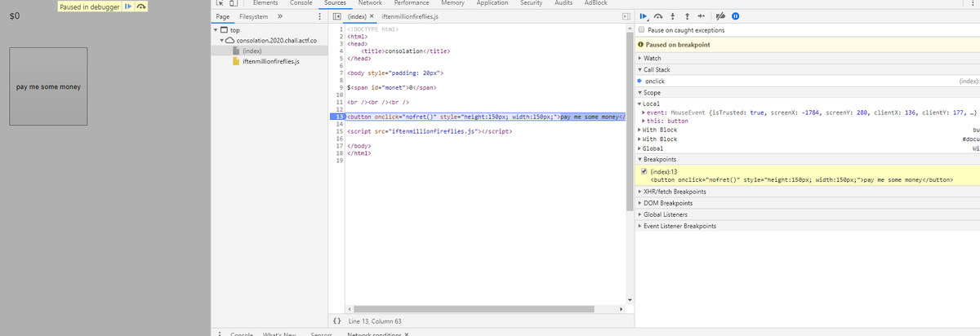Collapse the top frame tree node
Image resolution: width=980 pixels, height=336 pixels.
coord(216,30)
